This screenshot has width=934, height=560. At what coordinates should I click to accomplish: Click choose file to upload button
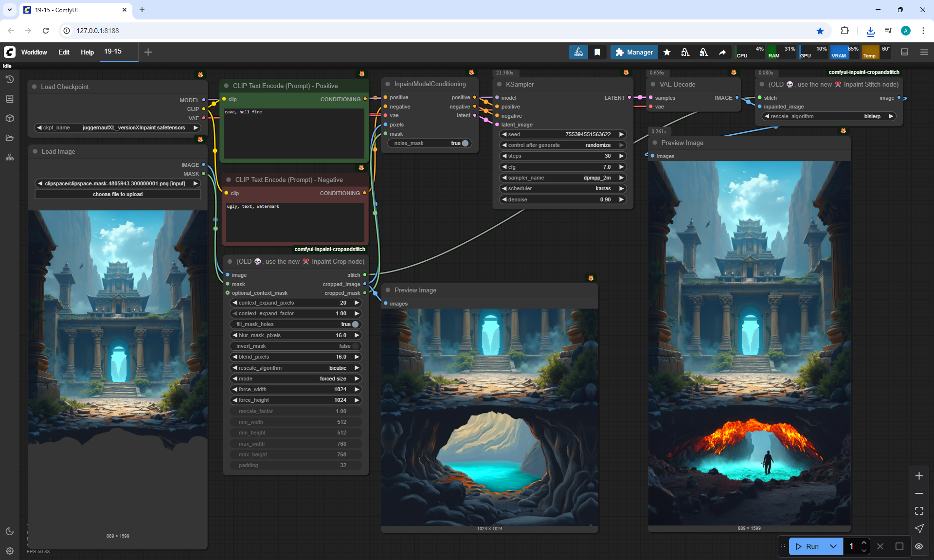[118, 194]
